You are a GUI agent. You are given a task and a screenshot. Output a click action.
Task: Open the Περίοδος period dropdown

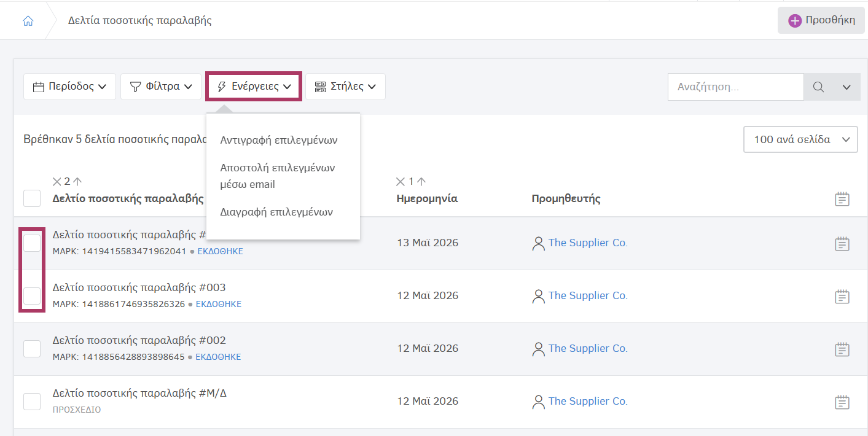(x=69, y=87)
